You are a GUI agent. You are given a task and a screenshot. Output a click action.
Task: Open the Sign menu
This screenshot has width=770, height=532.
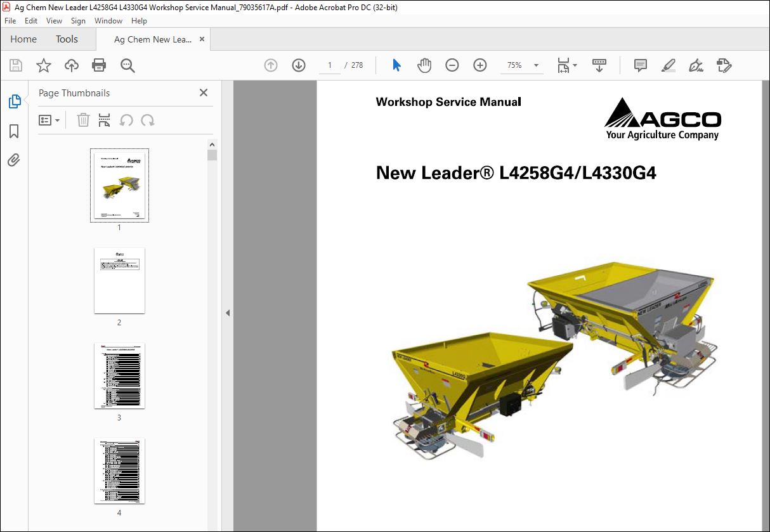click(x=78, y=21)
